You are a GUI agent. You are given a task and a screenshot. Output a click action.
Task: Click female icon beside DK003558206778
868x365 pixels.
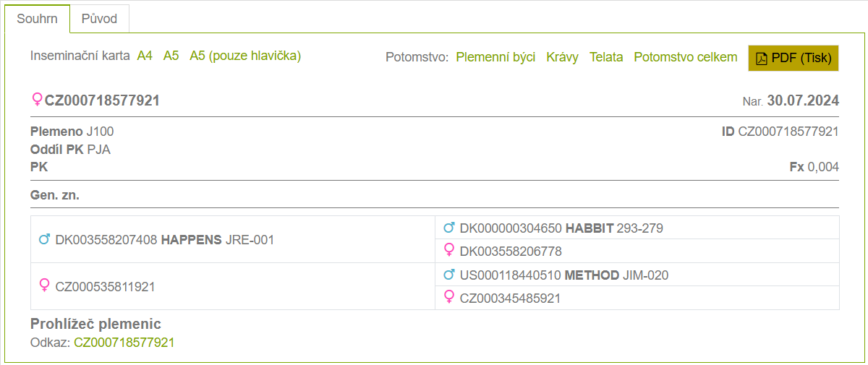448,250
